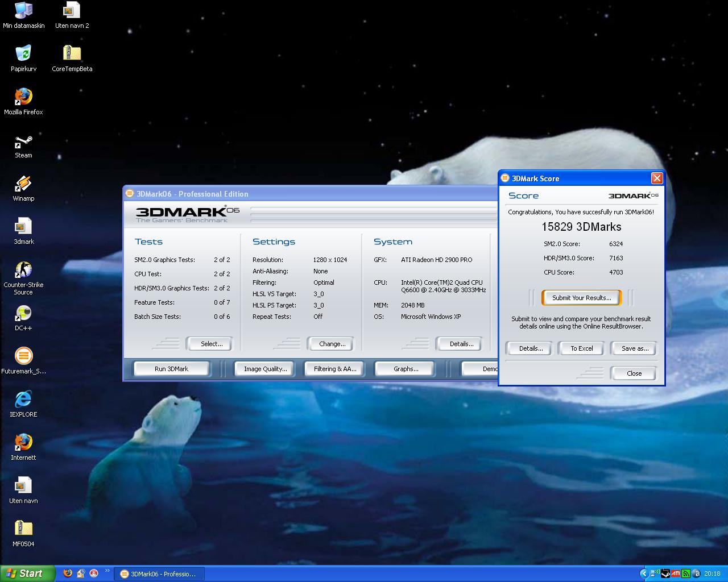Click the Firefox quick launch icon in taskbar

coord(68,573)
